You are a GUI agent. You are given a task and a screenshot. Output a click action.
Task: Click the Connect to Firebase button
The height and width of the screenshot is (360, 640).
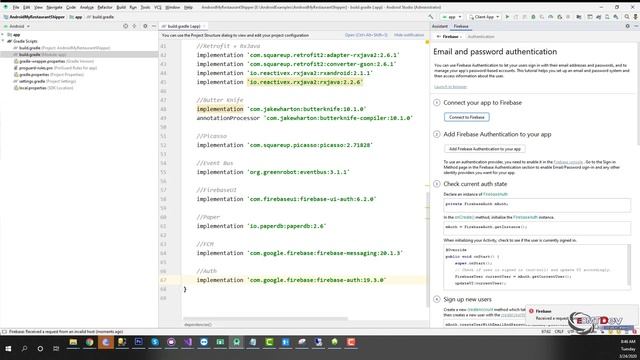click(x=467, y=117)
